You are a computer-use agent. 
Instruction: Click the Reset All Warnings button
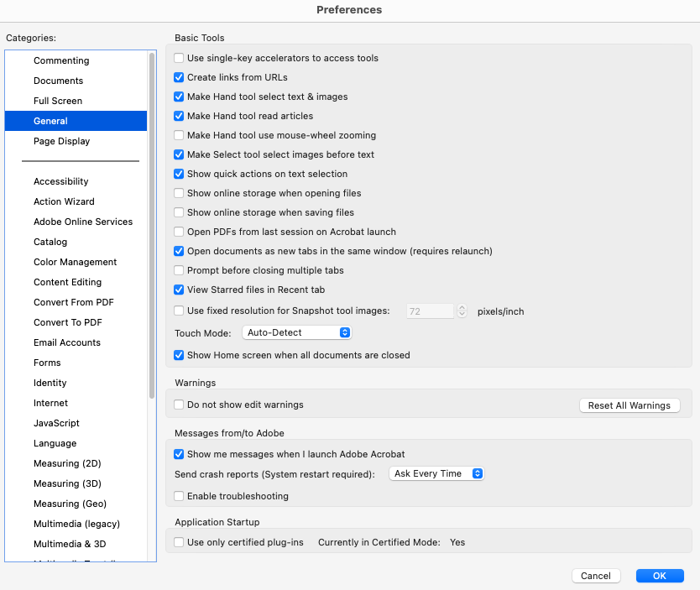click(629, 405)
